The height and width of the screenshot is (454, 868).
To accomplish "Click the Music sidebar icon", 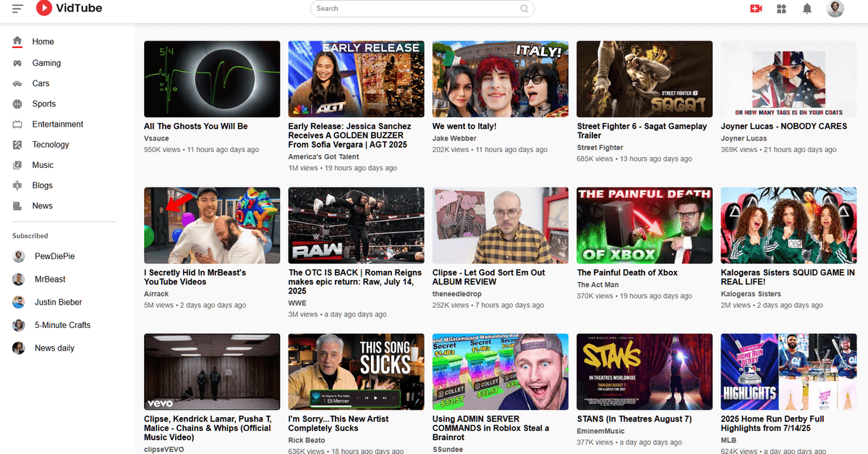I will pyautogui.click(x=17, y=165).
